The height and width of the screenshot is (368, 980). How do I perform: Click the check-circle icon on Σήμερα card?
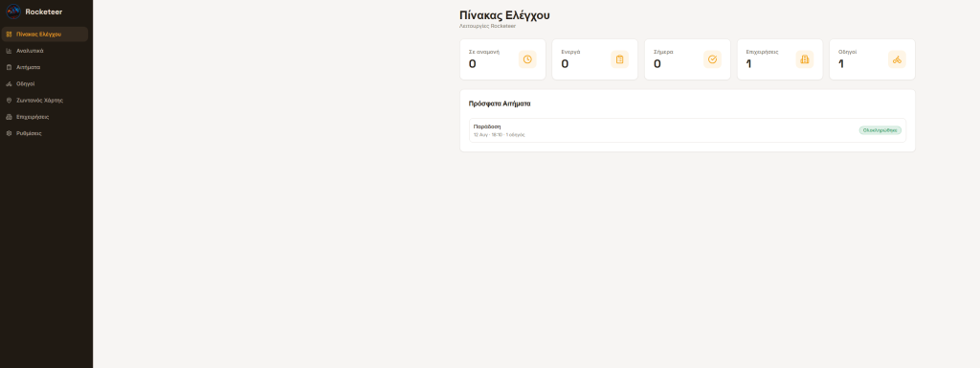pyautogui.click(x=712, y=59)
